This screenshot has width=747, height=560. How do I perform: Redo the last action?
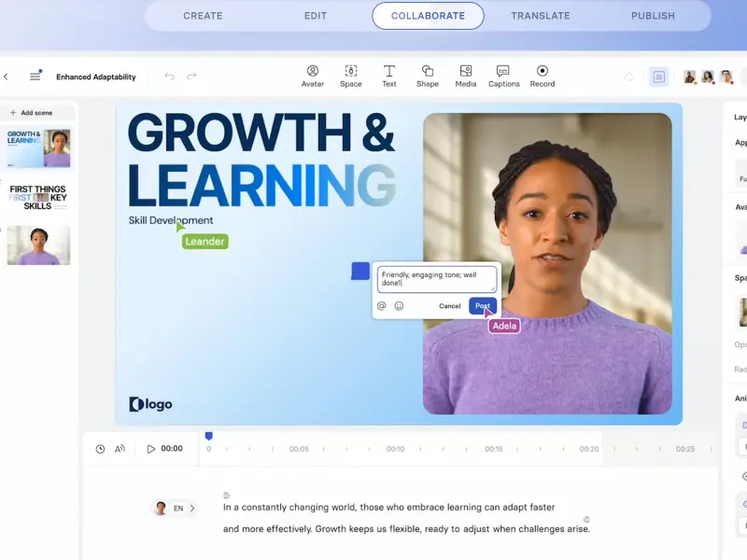coord(191,77)
